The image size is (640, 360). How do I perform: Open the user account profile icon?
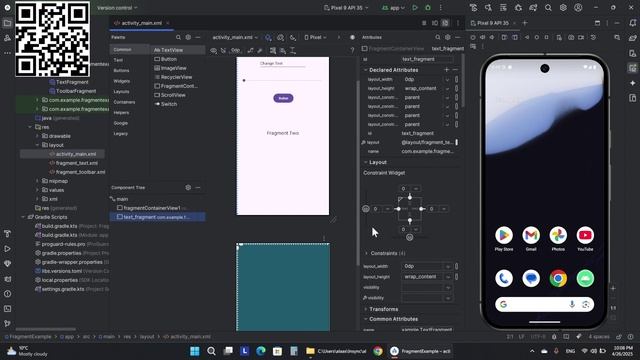coord(578,8)
